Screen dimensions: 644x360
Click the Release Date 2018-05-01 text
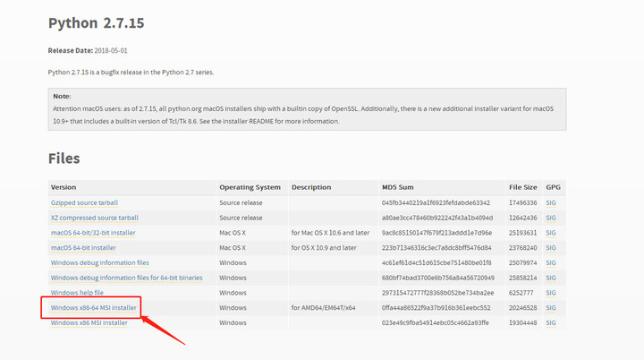click(88, 51)
